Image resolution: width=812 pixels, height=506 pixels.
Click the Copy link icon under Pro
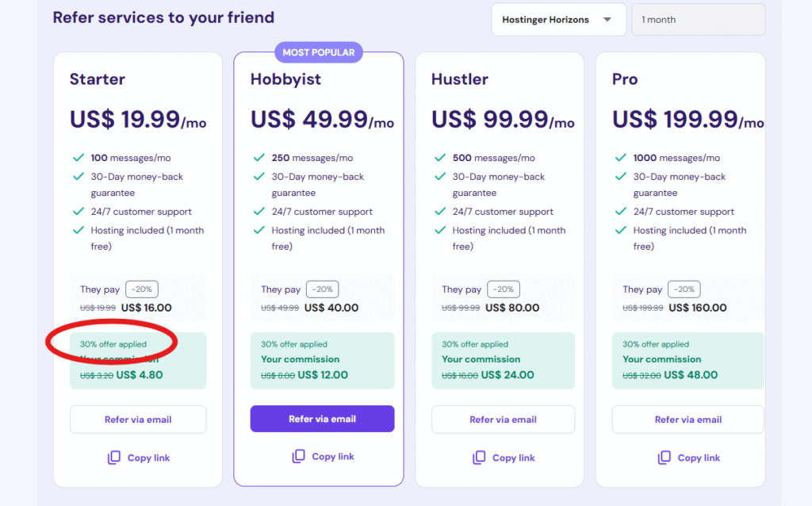tap(664, 458)
